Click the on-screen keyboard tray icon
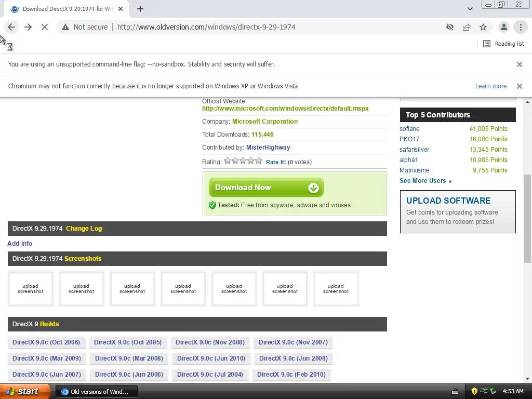The image size is (532, 399). [x=455, y=392]
